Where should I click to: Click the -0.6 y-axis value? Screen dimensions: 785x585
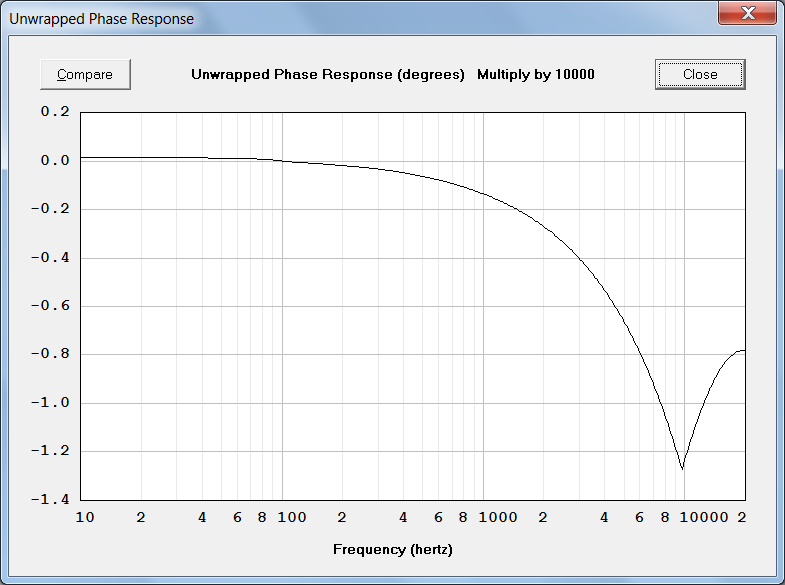[50, 306]
